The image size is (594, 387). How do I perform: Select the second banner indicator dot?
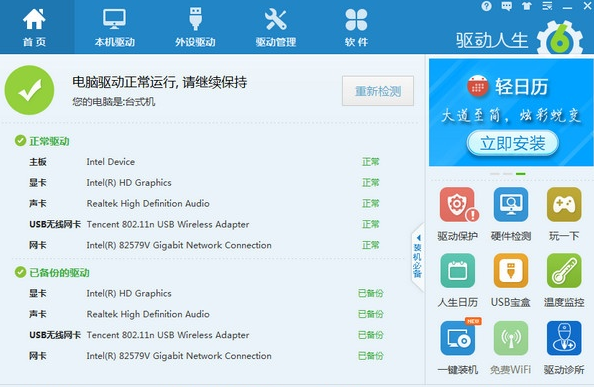(x=508, y=174)
